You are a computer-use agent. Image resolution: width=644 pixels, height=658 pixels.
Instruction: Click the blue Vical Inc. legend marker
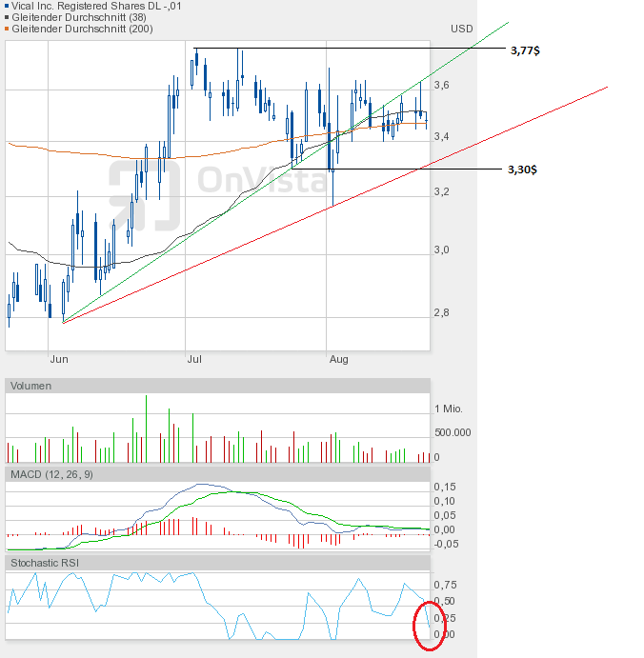(x=8, y=7)
